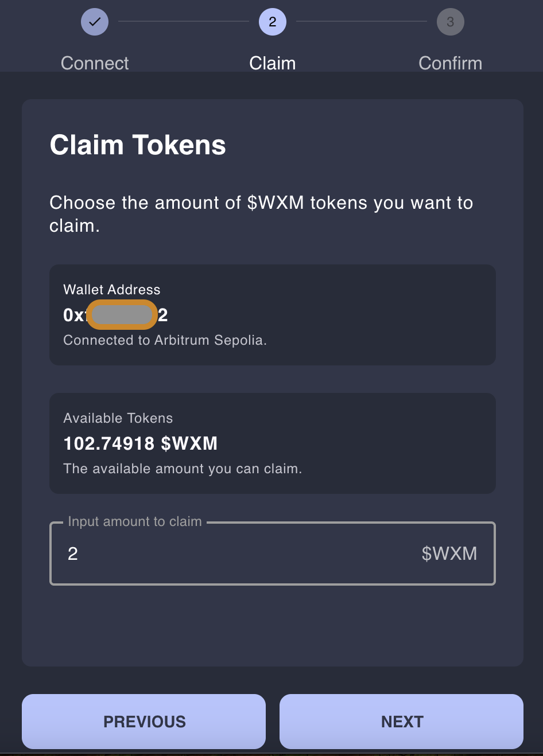543x756 pixels.
Task: Click the $WXM suffix in the amount field
Action: (x=449, y=554)
